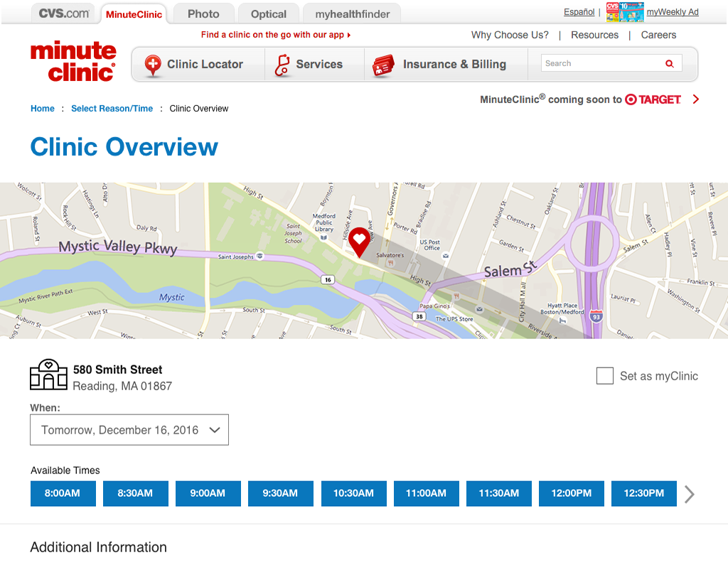Screen dimensions: 728x570
Task: Go to Home breadcrumb
Action: 42,109
